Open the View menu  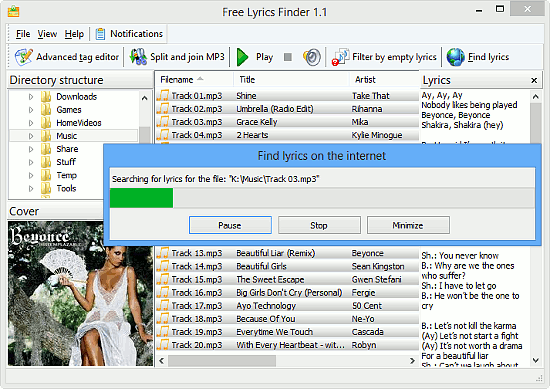(47, 34)
